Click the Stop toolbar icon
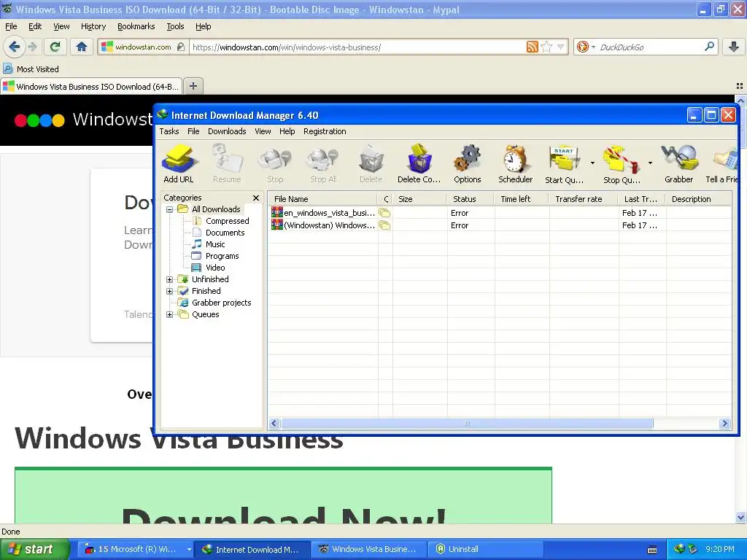 tap(275, 164)
